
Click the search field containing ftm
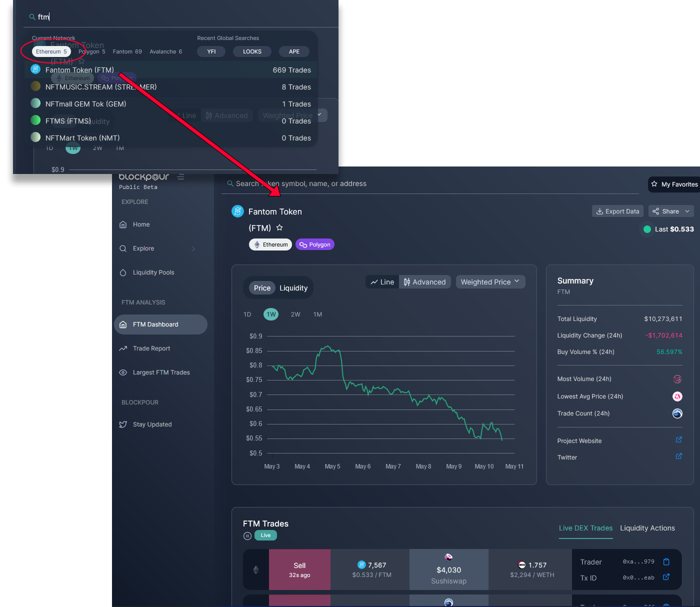pos(181,17)
